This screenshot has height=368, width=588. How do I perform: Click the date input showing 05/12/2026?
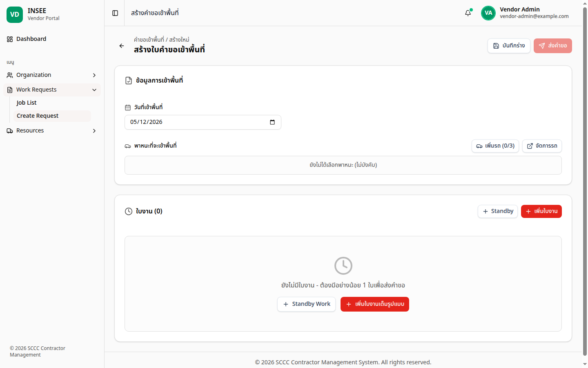pyautogui.click(x=203, y=122)
